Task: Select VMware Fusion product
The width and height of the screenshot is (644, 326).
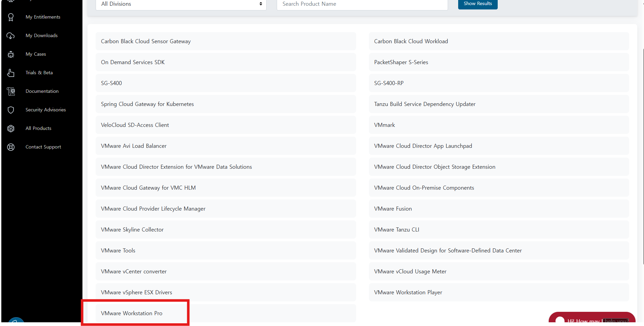Action: 499,209
